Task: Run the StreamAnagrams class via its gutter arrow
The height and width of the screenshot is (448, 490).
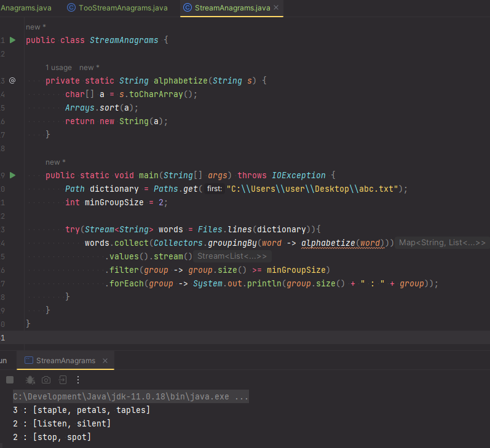Action: pyautogui.click(x=12, y=40)
